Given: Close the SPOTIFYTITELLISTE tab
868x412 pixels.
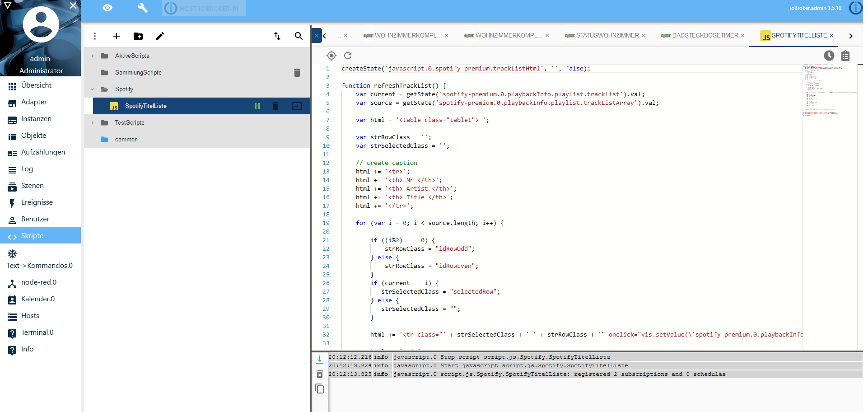Looking at the screenshot, I should (832, 35).
